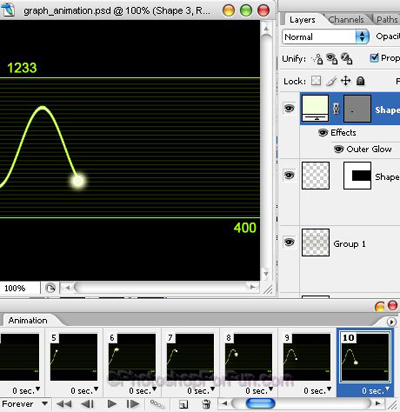Screen dimensions: 400x412
Task: Toggle lock transparent pixels
Action: pos(316,81)
